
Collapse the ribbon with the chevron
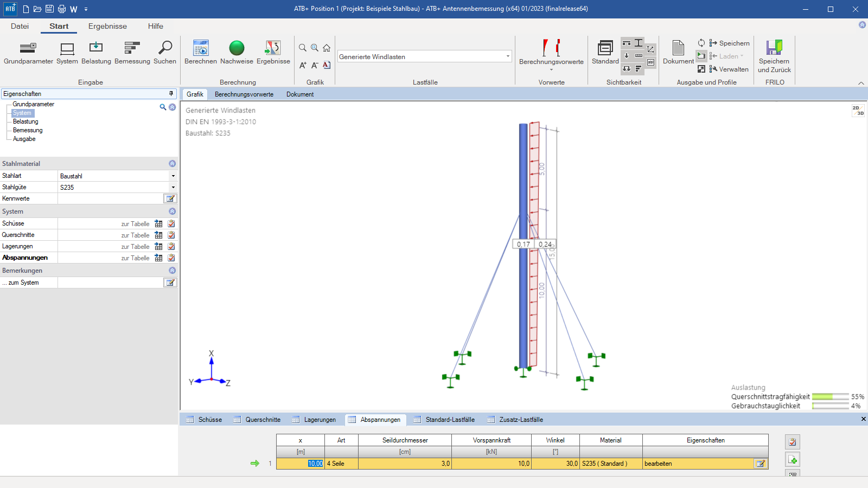pos(861,83)
